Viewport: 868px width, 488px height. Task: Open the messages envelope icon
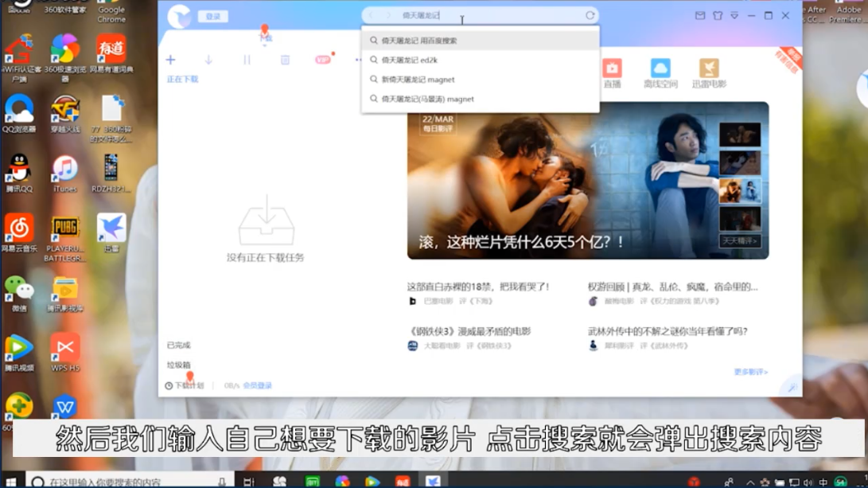(700, 15)
